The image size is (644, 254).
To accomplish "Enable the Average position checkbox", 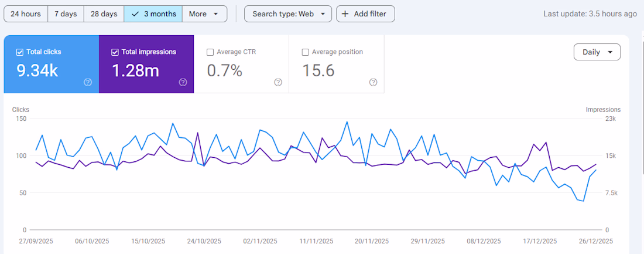I will coord(305,52).
